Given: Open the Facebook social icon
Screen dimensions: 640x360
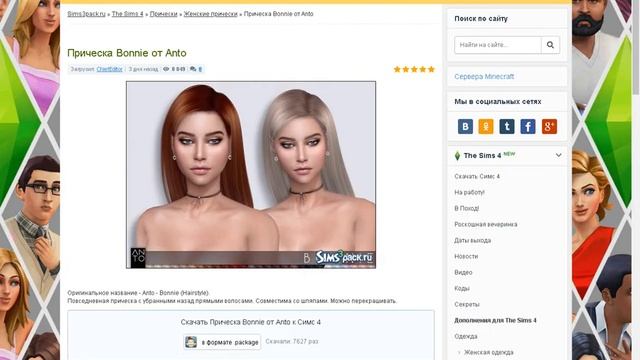Looking at the screenshot, I should 528,127.
